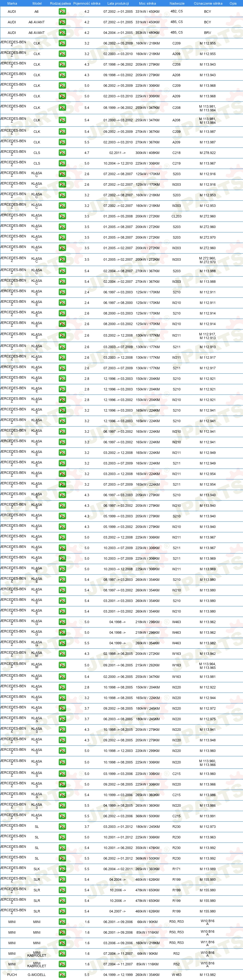
Task: Click the Nadwozie column header
Action: coord(177,3)
